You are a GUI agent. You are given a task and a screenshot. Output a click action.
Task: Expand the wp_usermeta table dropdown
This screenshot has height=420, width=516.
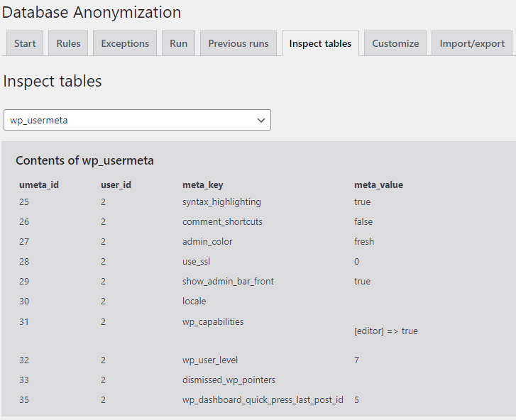[x=136, y=120]
